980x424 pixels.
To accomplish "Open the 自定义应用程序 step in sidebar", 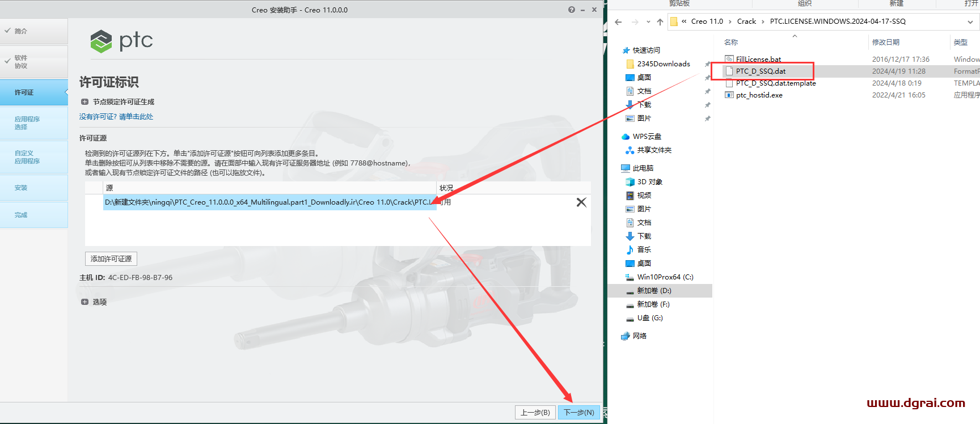I will 34,157.
